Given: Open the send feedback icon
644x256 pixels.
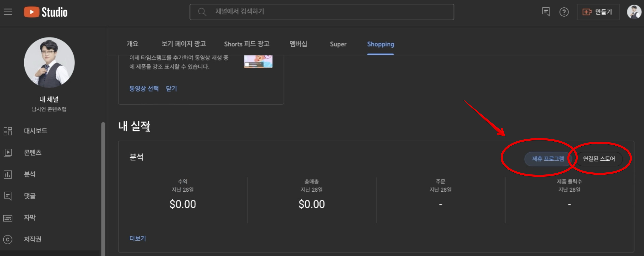Looking at the screenshot, I should coord(545,12).
